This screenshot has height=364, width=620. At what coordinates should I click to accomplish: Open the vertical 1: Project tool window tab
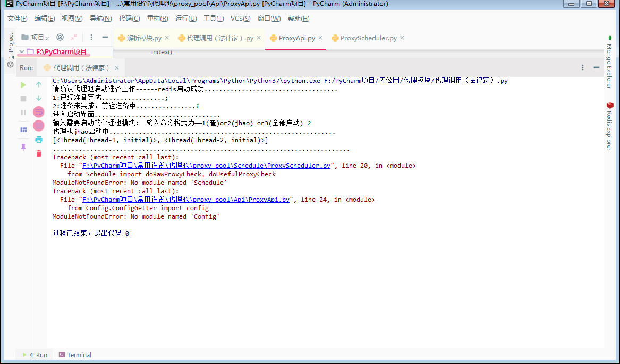(x=11, y=46)
